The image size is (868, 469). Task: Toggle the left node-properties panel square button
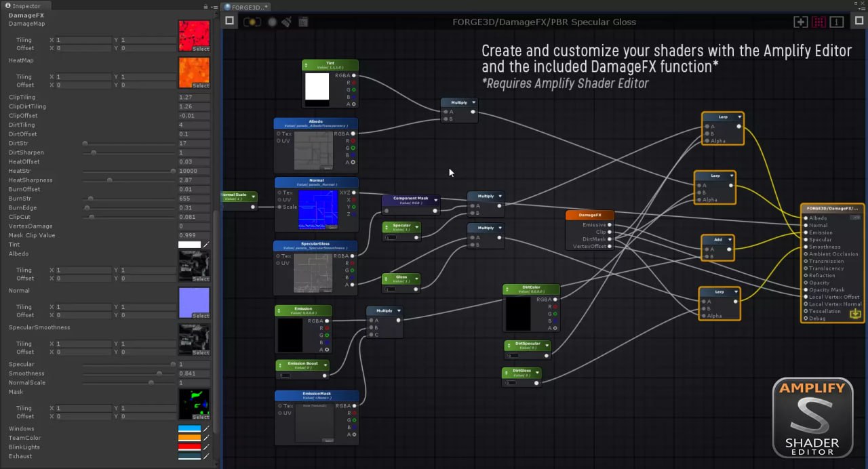pyautogui.click(x=230, y=21)
